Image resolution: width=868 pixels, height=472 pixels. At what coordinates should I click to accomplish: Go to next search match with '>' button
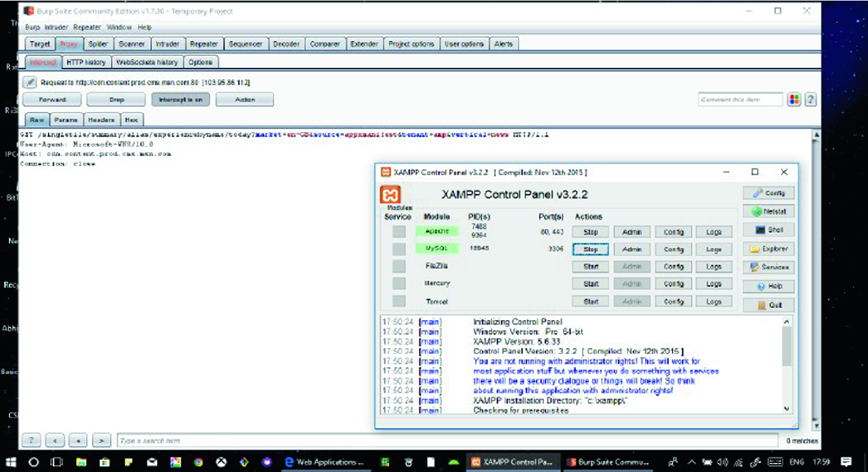(x=101, y=440)
